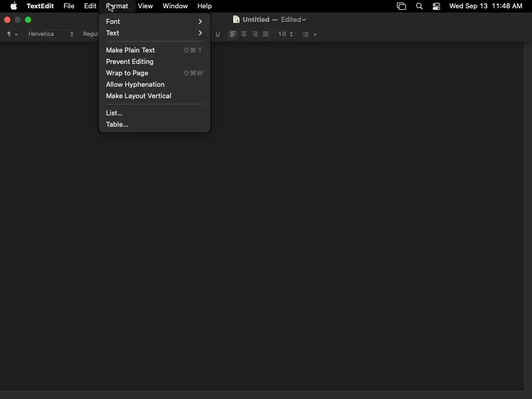Open Control Center
The width and height of the screenshot is (532, 399).
(436, 6)
